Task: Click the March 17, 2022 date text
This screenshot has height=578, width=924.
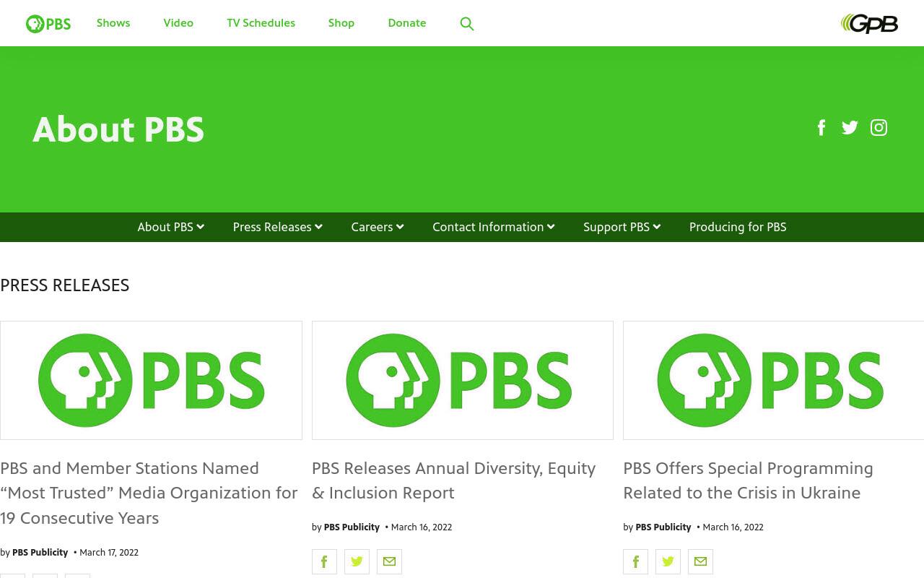Action: tap(109, 553)
